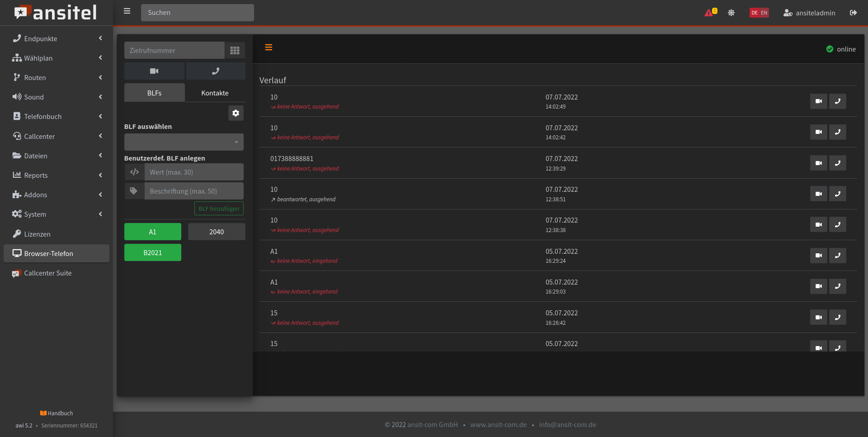Viewport: 868px width, 437px height.
Task: Expand the Callcenter sidebar menu
Action: 57,136
